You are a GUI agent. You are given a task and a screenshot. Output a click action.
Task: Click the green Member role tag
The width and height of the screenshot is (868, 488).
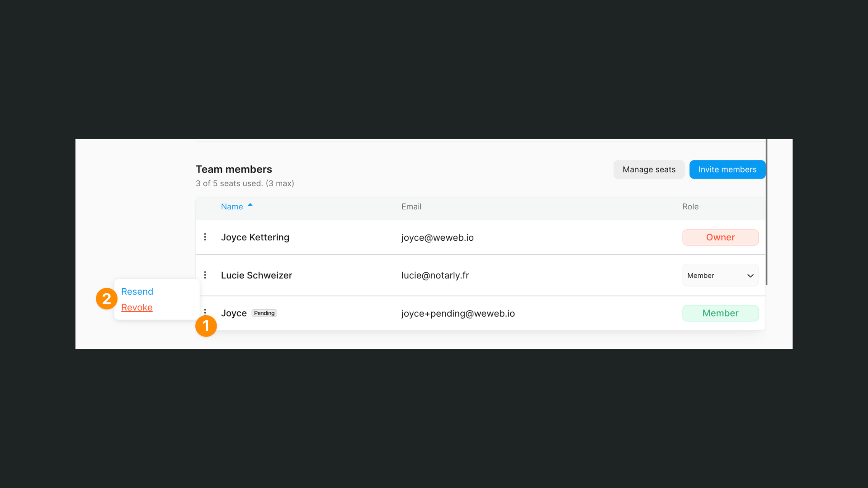(720, 313)
